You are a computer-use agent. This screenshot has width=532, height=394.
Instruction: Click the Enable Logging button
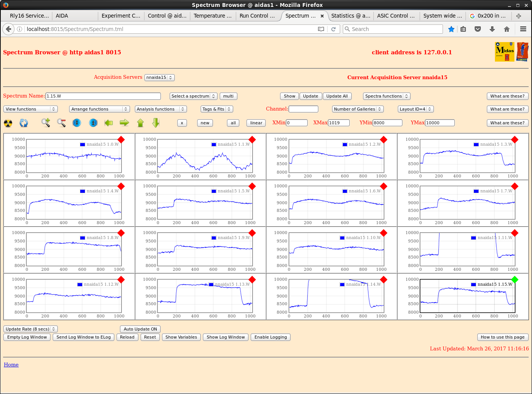(x=271, y=337)
